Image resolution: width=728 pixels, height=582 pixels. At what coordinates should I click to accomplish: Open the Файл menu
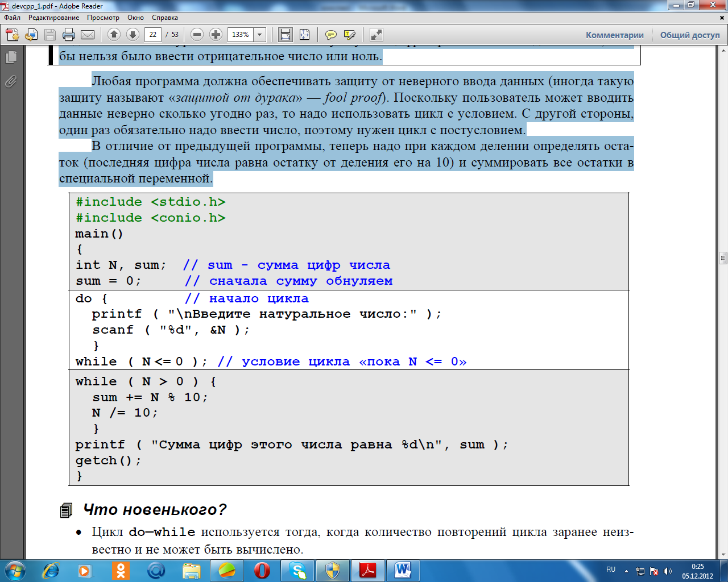tap(12, 18)
